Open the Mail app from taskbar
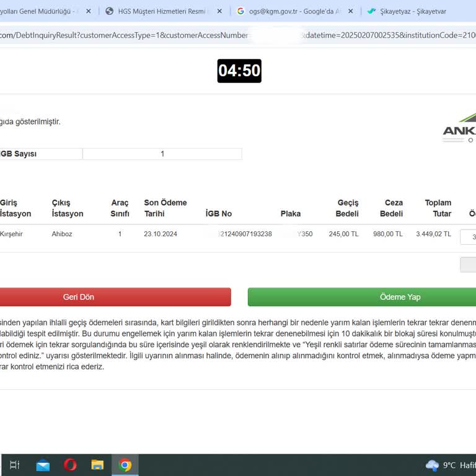This screenshot has width=476, height=476. [43, 465]
